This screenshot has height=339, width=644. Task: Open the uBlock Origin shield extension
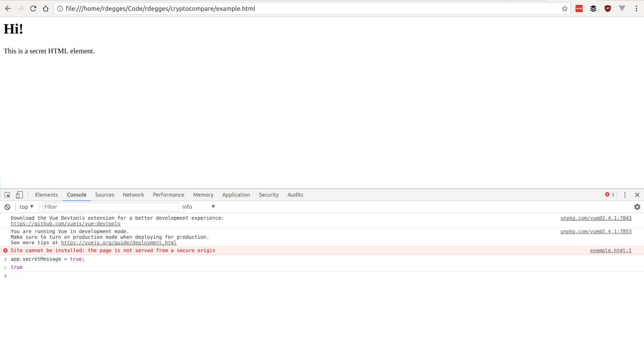[608, 9]
